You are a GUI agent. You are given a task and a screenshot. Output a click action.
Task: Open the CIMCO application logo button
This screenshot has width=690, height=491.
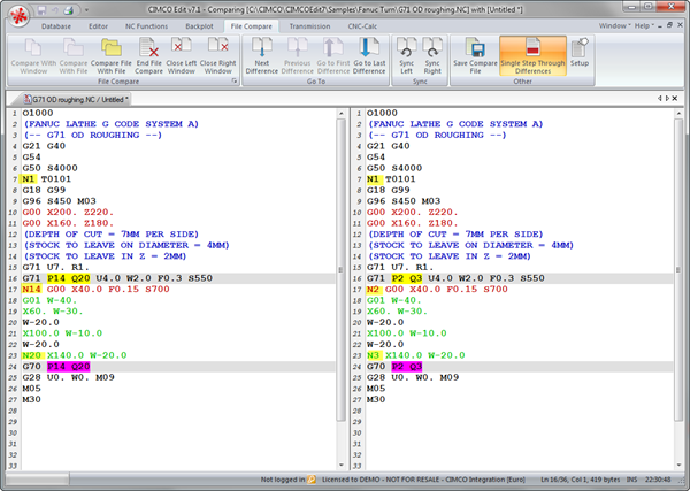pos(18,16)
